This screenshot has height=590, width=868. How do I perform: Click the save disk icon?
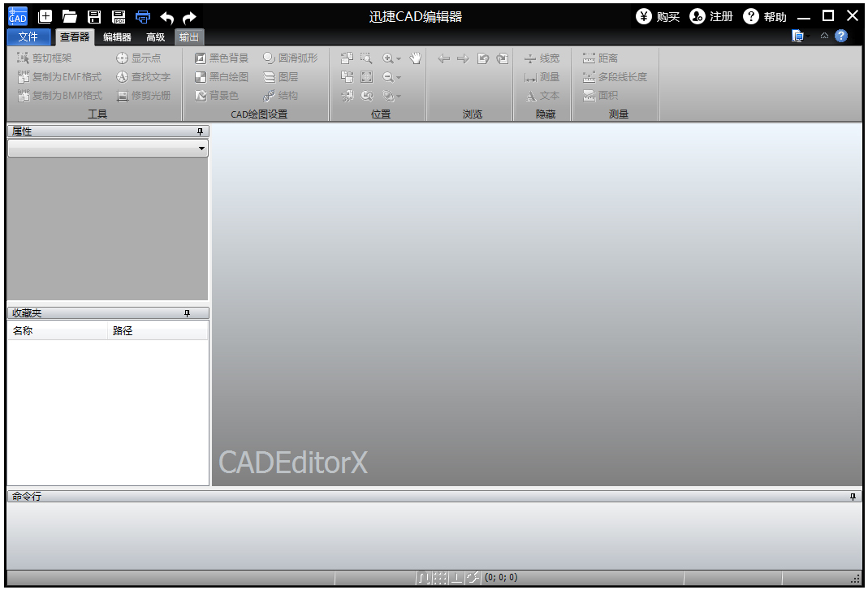(94, 16)
